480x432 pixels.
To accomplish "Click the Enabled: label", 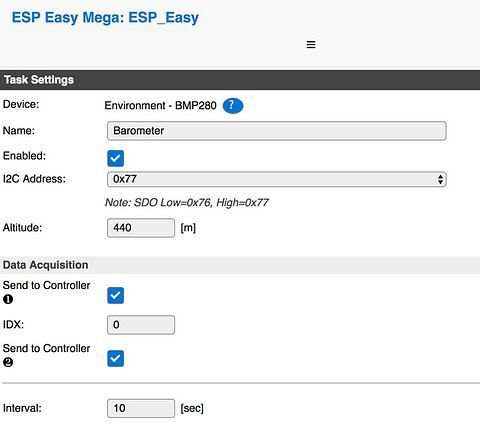I will pos(24,156).
